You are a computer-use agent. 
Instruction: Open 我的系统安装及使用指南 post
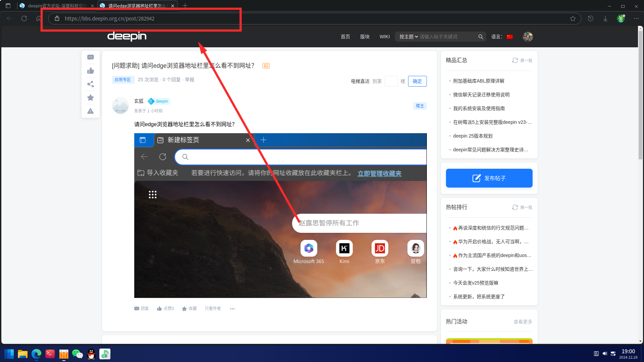click(479, 109)
